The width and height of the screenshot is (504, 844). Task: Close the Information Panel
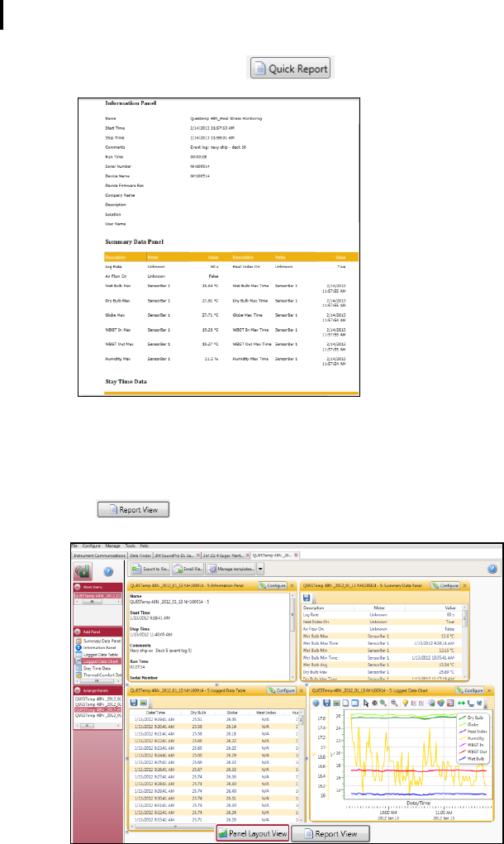pyautogui.click(x=292, y=585)
